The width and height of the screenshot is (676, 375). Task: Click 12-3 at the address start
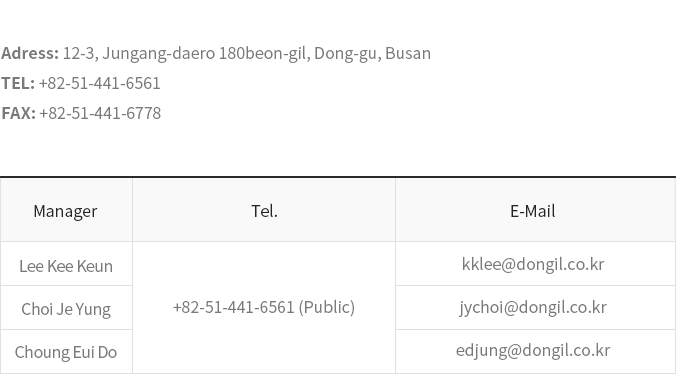coord(80,53)
